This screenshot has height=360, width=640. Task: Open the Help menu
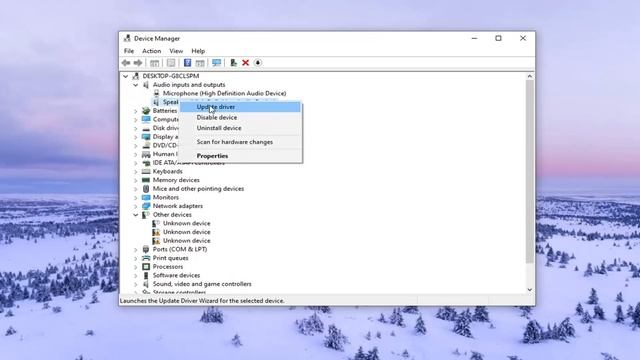[198, 51]
